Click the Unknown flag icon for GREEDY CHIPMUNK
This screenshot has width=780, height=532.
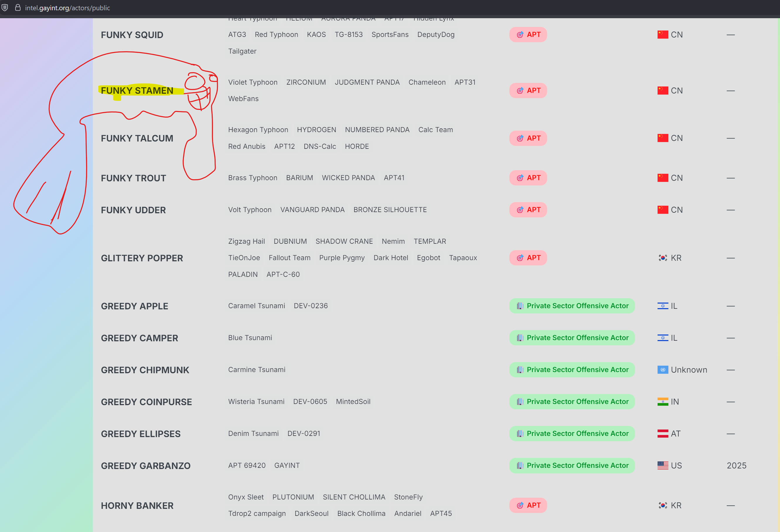pyautogui.click(x=663, y=369)
